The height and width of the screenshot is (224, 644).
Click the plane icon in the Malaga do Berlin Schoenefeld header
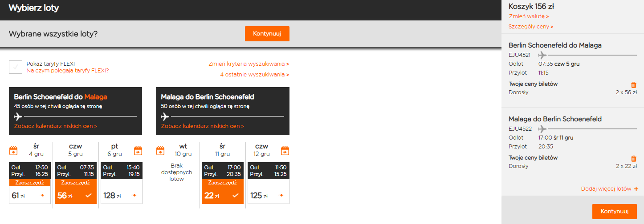(165, 117)
